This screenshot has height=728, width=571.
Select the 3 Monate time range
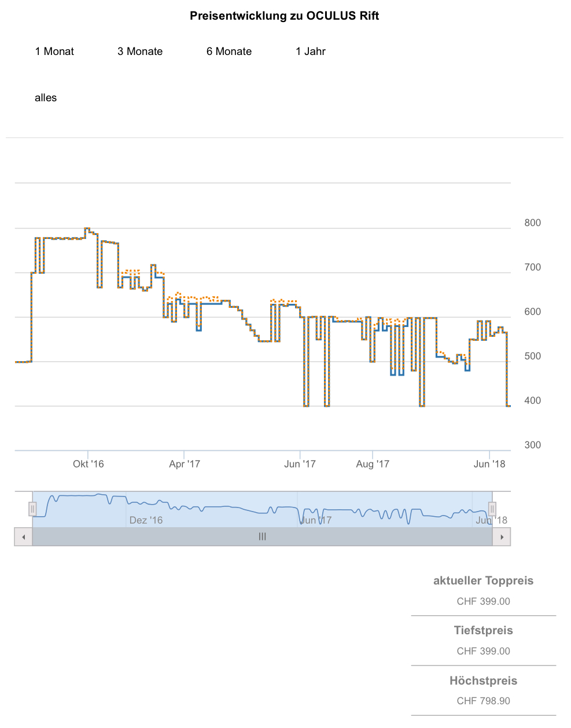tap(140, 52)
